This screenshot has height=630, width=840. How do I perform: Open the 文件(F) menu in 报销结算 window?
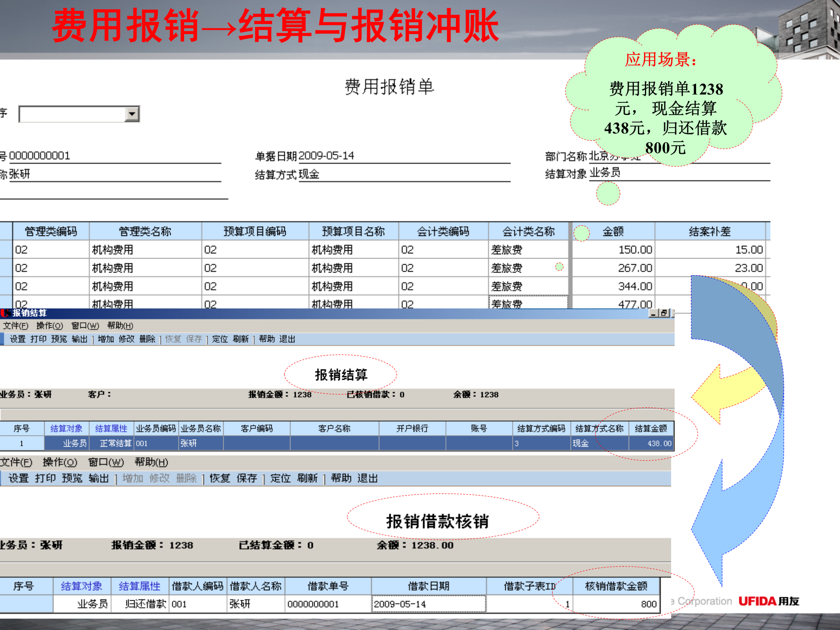click(x=15, y=325)
